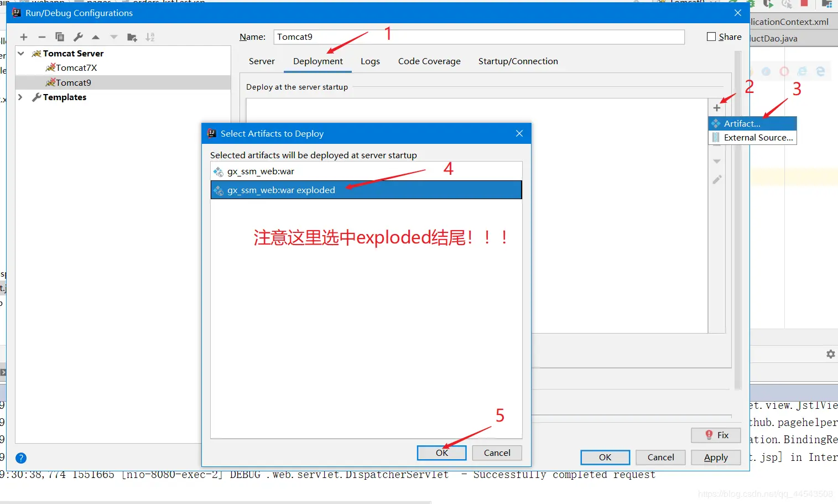This screenshot has width=838, height=504.
Task: Sort configurations alphabetically
Action: (x=150, y=37)
